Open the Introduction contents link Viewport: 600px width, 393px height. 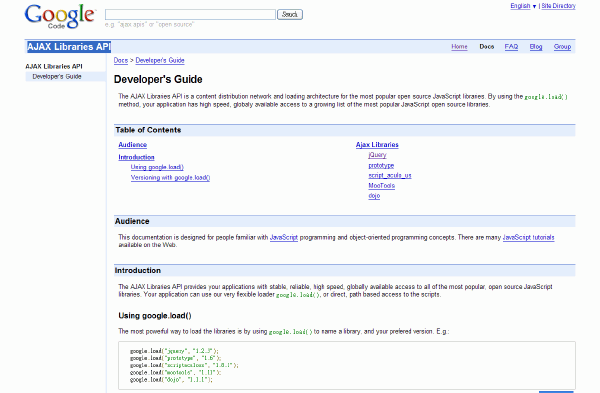point(136,157)
